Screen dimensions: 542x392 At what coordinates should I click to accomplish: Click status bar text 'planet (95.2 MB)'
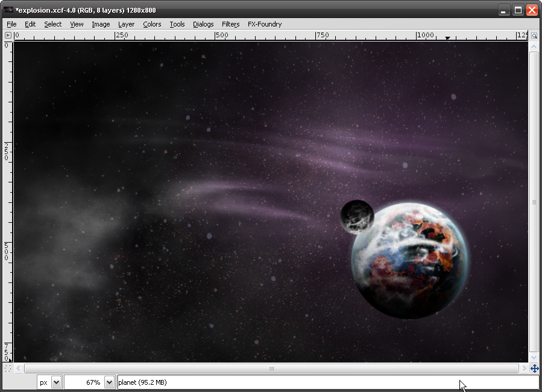(x=142, y=382)
